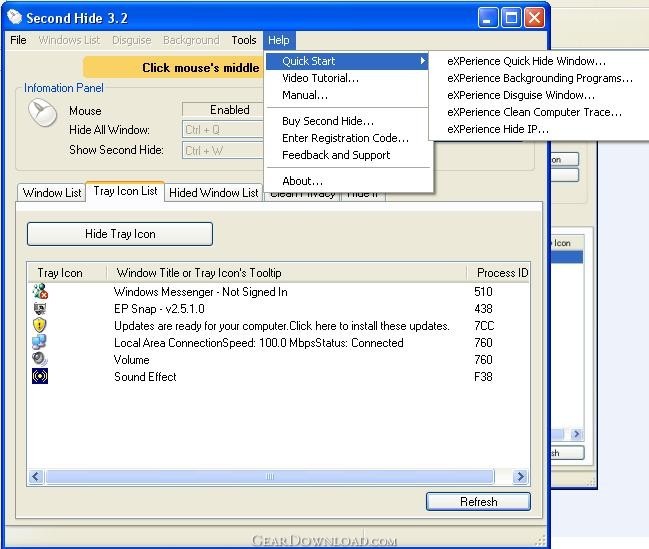Click the Sound Effect tray icon
This screenshot has width=649, height=549.
40,376
